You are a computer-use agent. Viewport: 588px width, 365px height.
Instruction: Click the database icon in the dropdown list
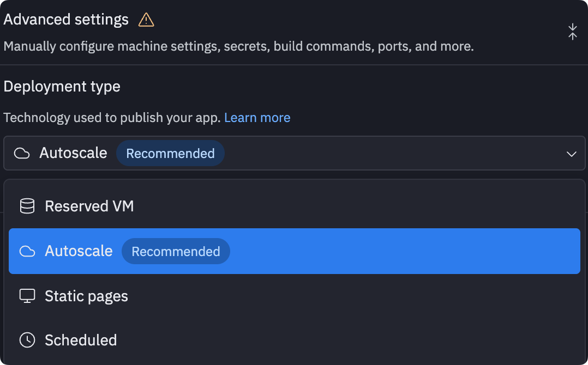(x=27, y=206)
